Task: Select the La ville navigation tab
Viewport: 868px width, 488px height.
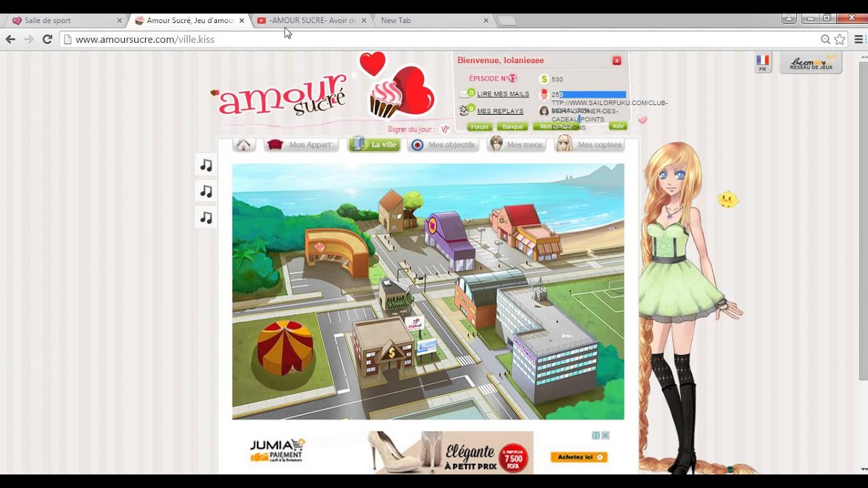Action: coord(374,144)
